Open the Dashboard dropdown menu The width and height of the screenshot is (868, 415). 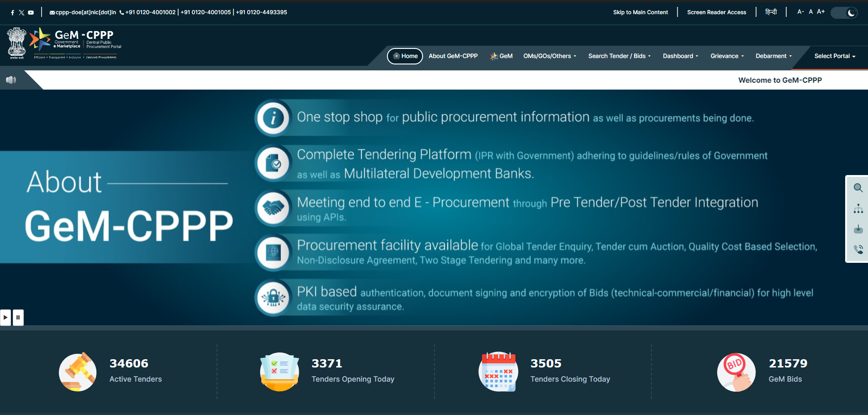click(x=680, y=56)
